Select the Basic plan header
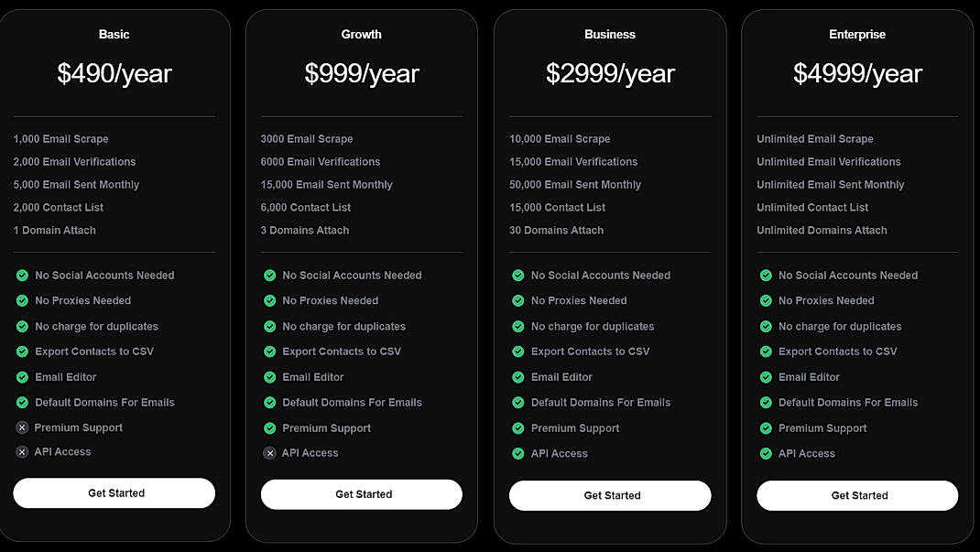The width and height of the screenshot is (980, 552). point(114,34)
